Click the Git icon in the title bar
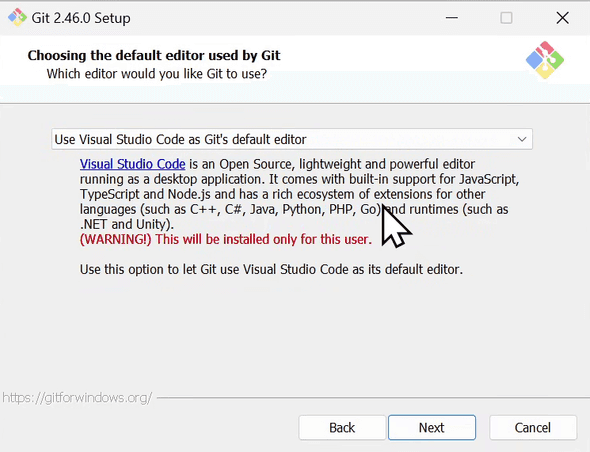This screenshot has width=590, height=452. [17, 18]
